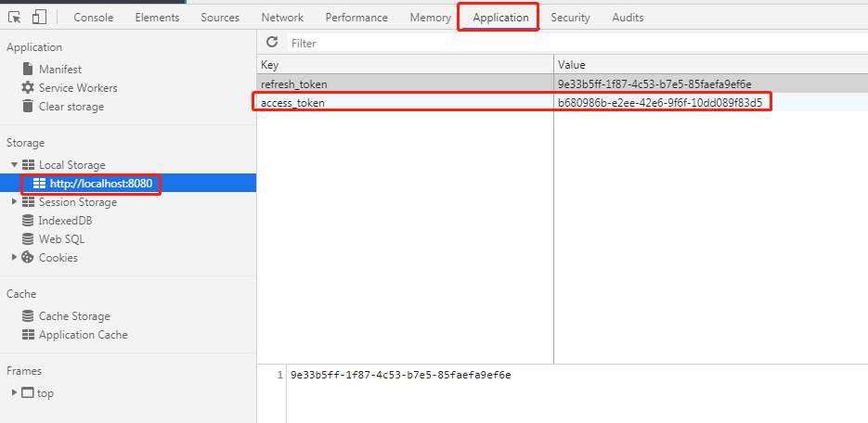Viewport: 868px width, 423px height.
Task: Click into the Filter input field
Action: pyautogui.click(x=576, y=43)
